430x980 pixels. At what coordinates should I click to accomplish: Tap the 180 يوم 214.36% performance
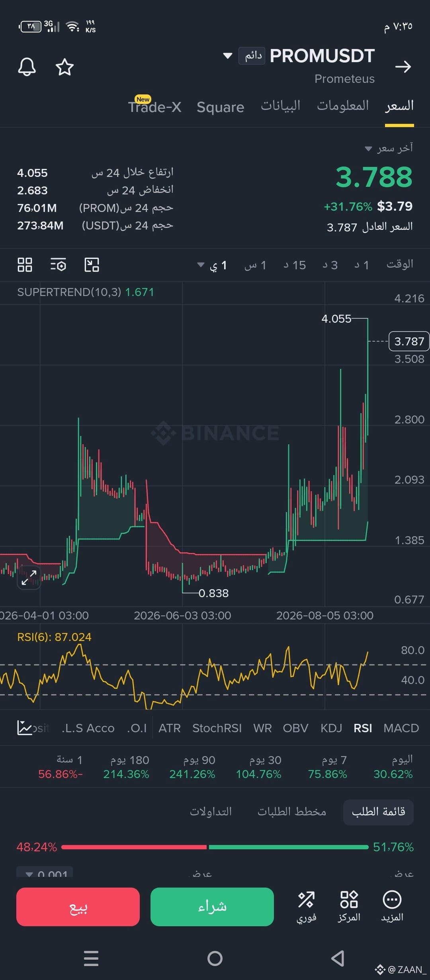pos(126,767)
